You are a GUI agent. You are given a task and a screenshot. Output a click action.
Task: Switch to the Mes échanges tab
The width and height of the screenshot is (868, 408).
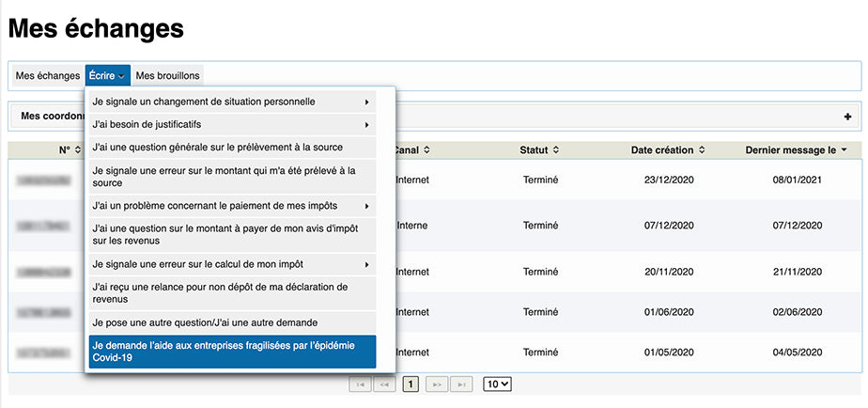pos(48,75)
